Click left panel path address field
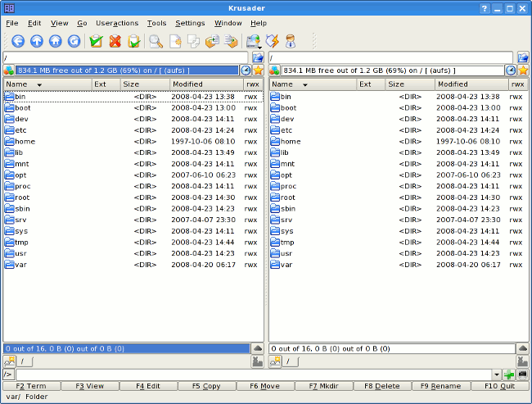 coord(125,57)
